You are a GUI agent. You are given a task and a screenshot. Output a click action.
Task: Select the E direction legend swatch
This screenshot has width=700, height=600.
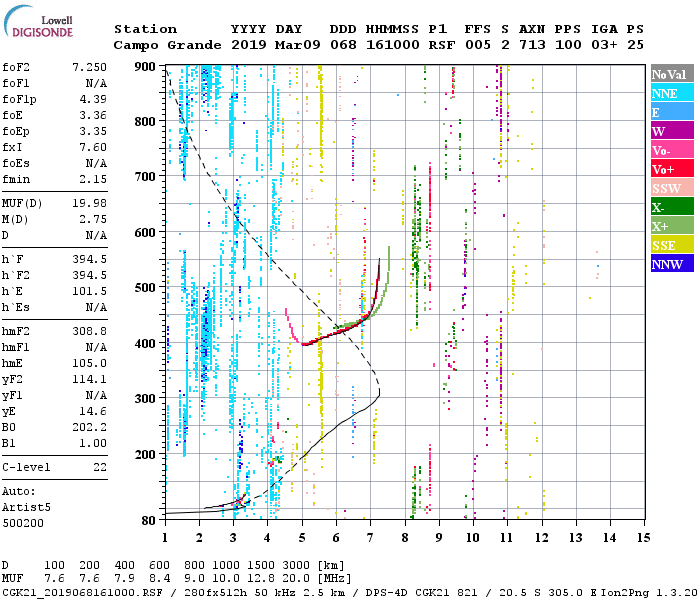[x=672, y=112]
